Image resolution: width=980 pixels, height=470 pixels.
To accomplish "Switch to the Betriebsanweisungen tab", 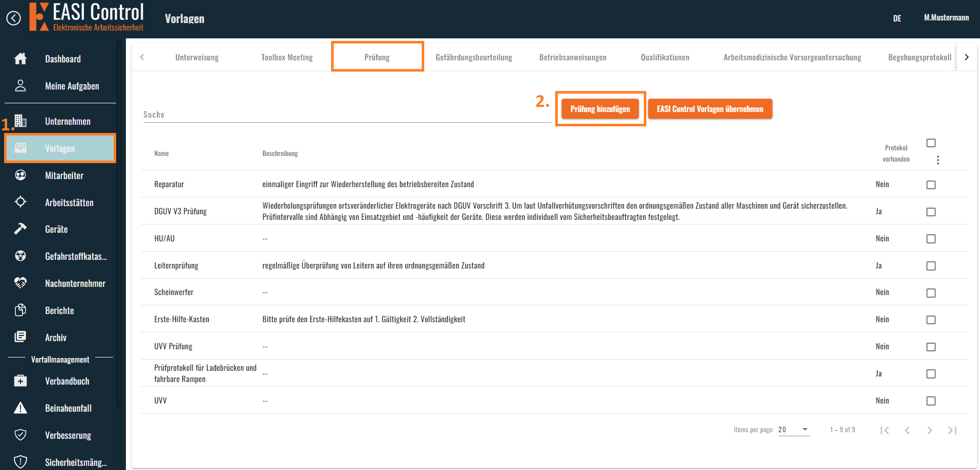I will (x=573, y=57).
